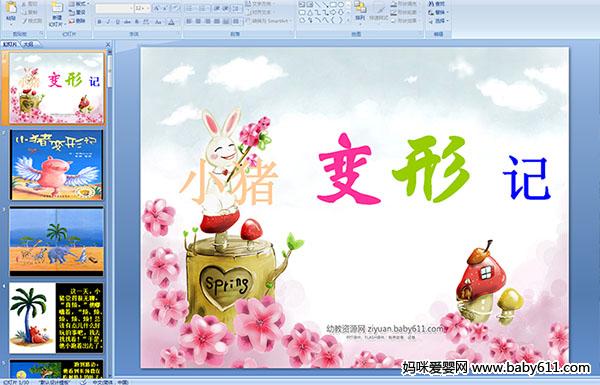This screenshot has height=385, width=600.
Task: Click the Select button in the editing group
Action: click(x=437, y=21)
